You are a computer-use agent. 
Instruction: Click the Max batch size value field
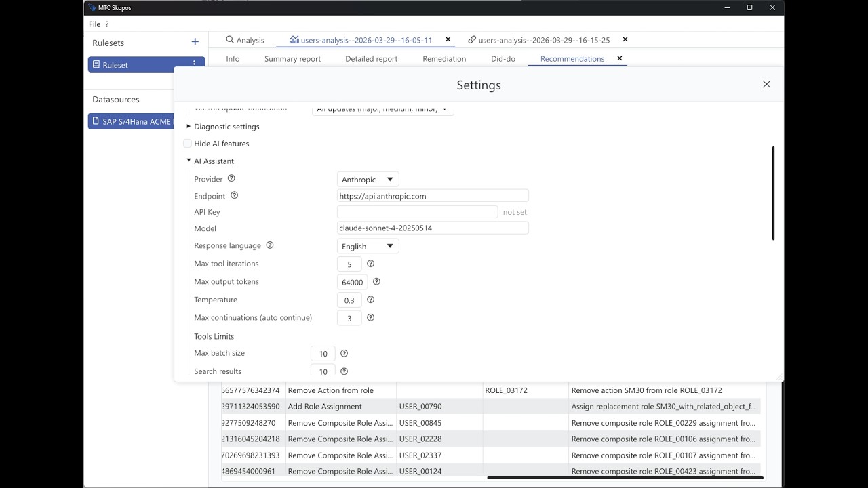[x=323, y=354]
